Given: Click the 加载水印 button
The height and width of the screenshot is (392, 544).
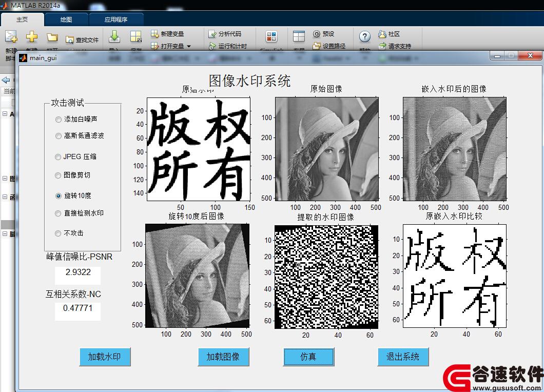Looking at the screenshot, I should [x=105, y=357].
